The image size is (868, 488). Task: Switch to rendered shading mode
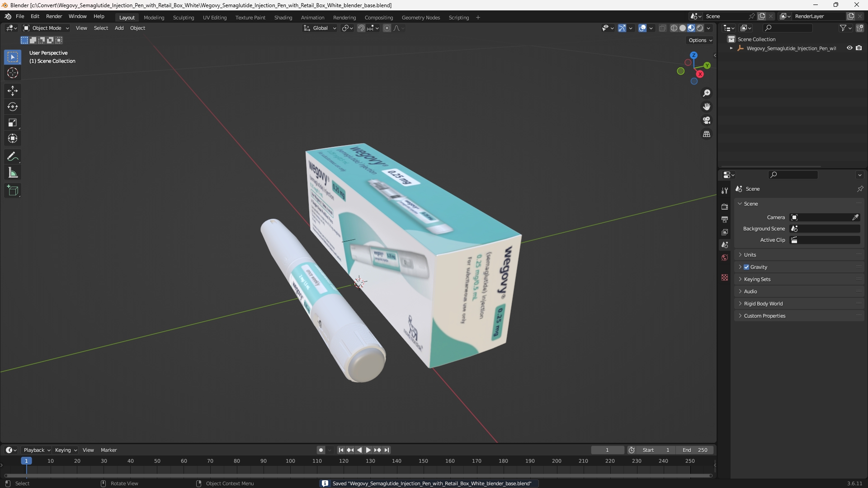(700, 28)
